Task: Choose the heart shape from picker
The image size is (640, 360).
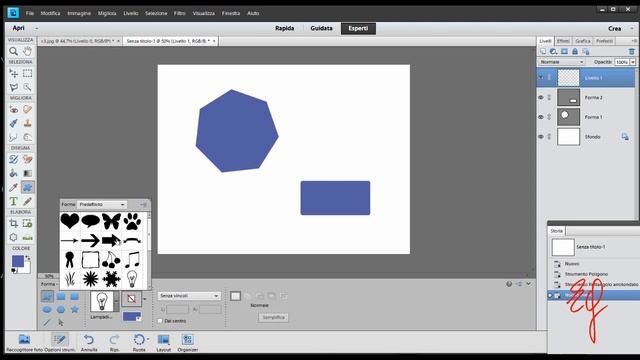Action: [x=70, y=221]
